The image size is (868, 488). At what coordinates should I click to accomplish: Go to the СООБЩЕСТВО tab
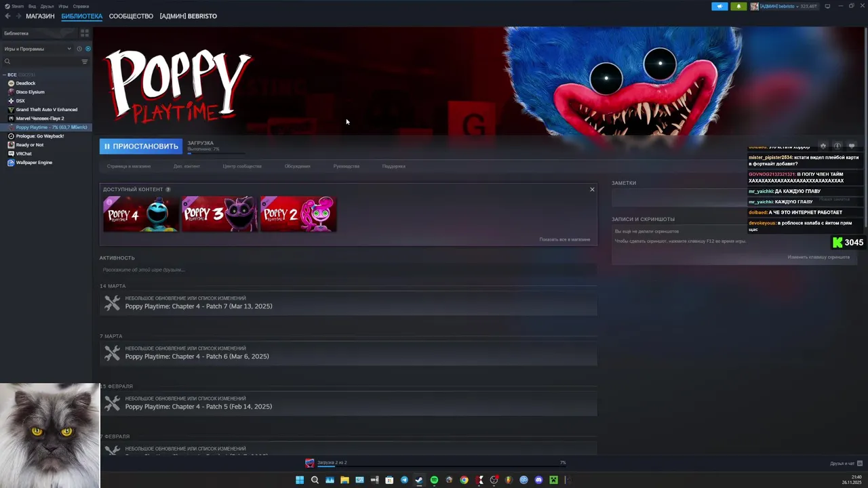(131, 16)
